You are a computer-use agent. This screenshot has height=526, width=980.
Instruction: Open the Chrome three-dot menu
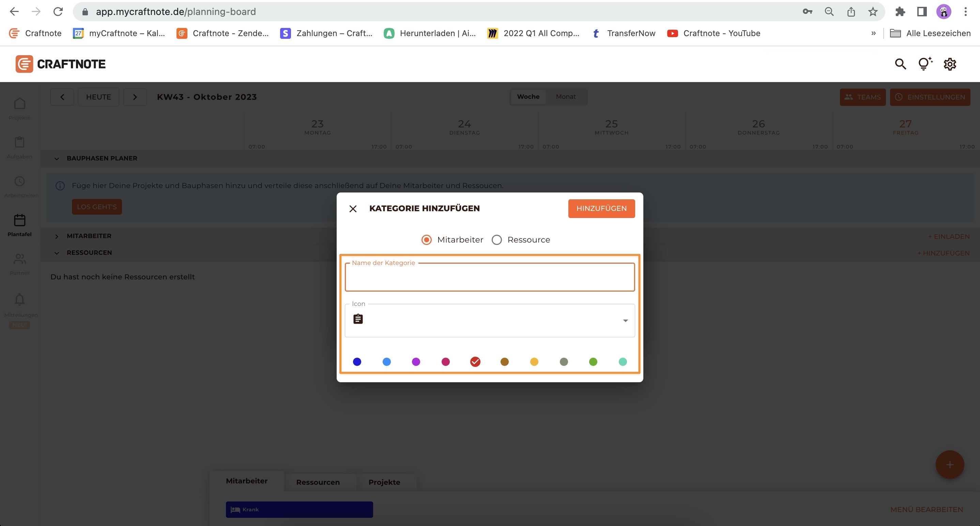(966, 12)
